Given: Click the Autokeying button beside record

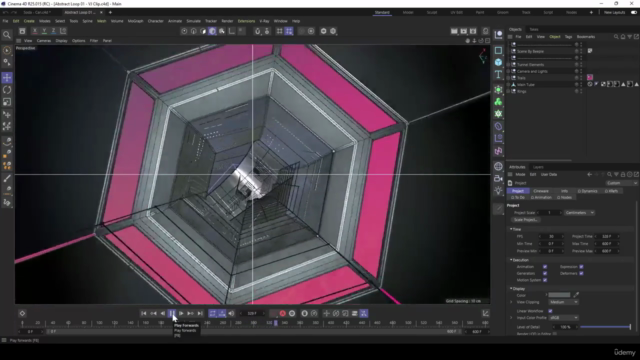Looking at the screenshot, I should (x=292, y=313).
